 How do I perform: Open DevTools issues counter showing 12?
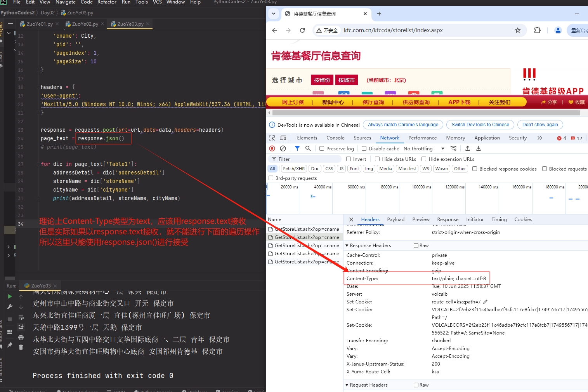pos(577,138)
